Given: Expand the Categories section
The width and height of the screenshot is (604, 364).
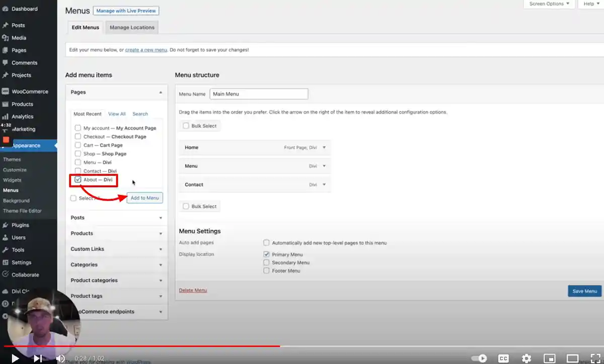Looking at the screenshot, I should click(116, 264).
